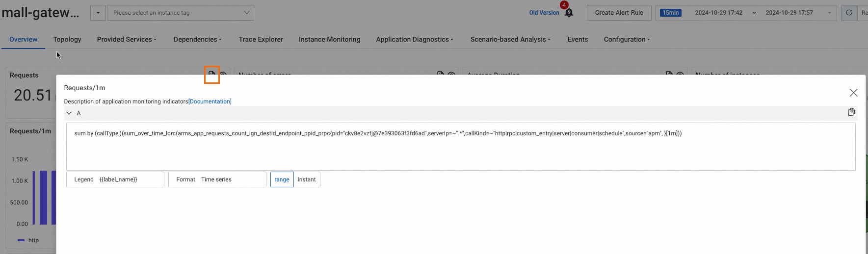Viewport: 868px width, 254px height.
Task: Click the highlighted Requests query details icon
Action: tap(211, 75)
